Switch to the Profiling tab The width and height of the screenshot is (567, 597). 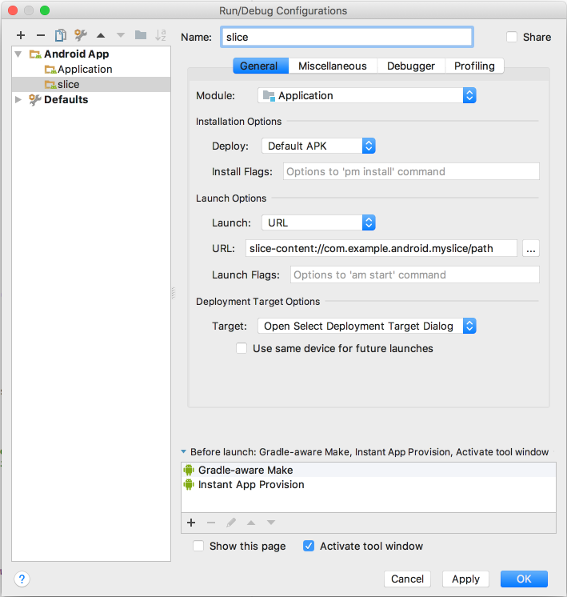pyautogui.click(x=474, y=66)
